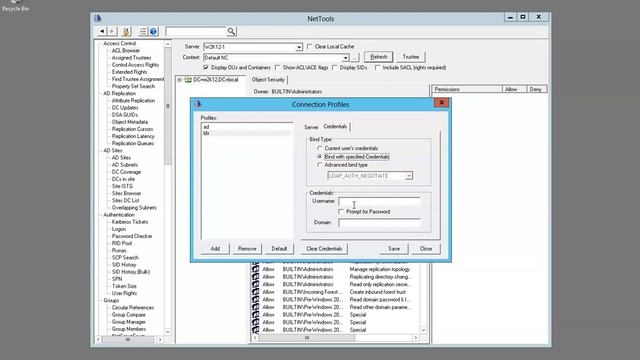Click the magnifier search icon in toolbar
640x360 pixels.
coord(231,31)
